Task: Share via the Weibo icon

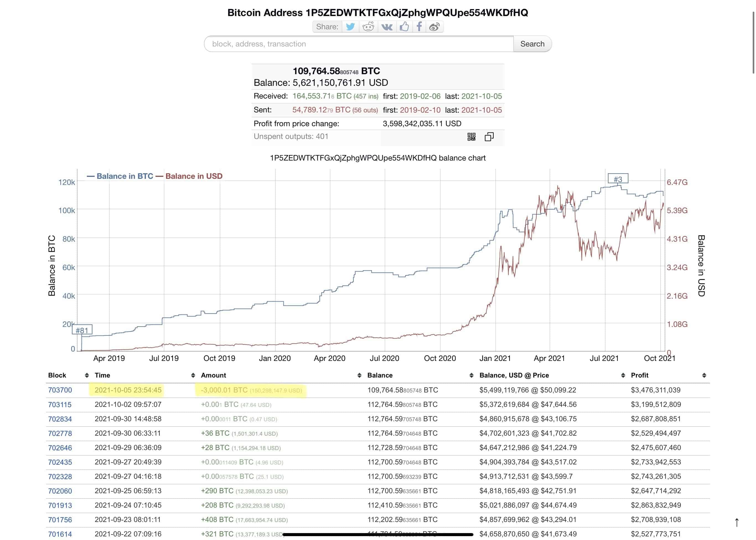Action: pyautogui.click(x=434, y=27)
